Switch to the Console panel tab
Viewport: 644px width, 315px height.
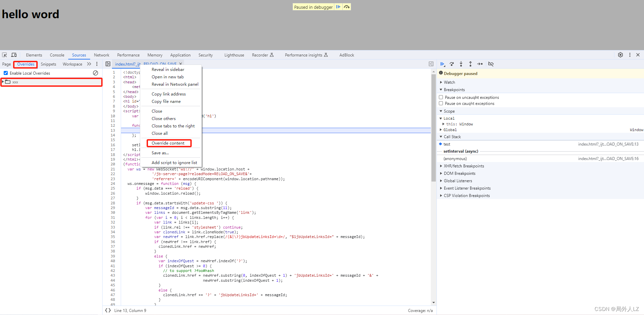point(57,55)
